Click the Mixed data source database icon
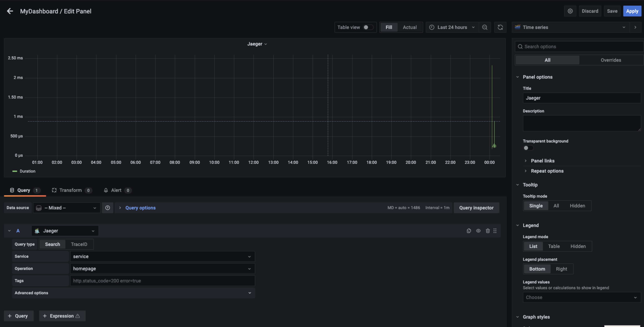This screenshot has width=644, height=327. tap(39, 208)
